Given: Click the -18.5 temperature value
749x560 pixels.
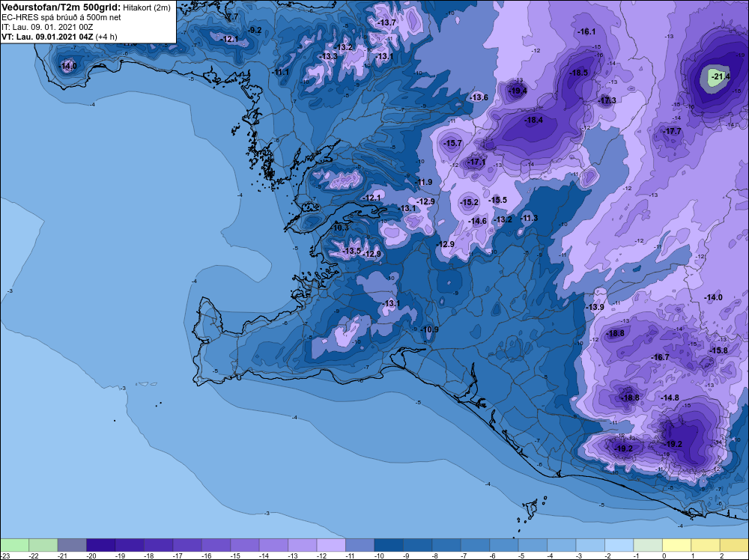Looking at the screenshot, I should (578, 73).
